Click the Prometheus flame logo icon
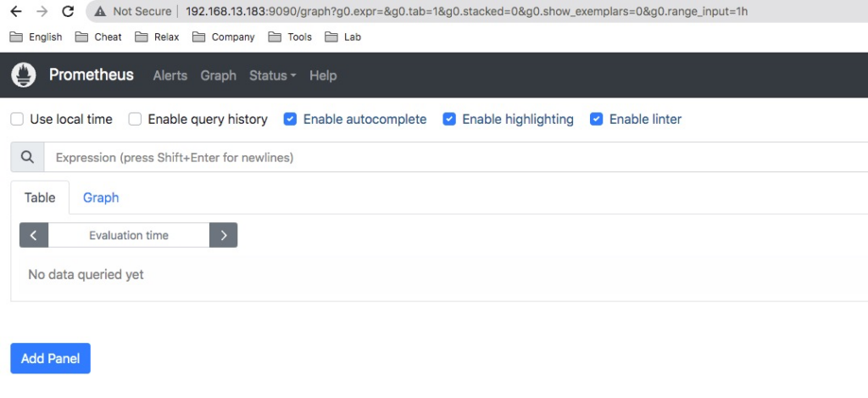 tap(23, 75)
